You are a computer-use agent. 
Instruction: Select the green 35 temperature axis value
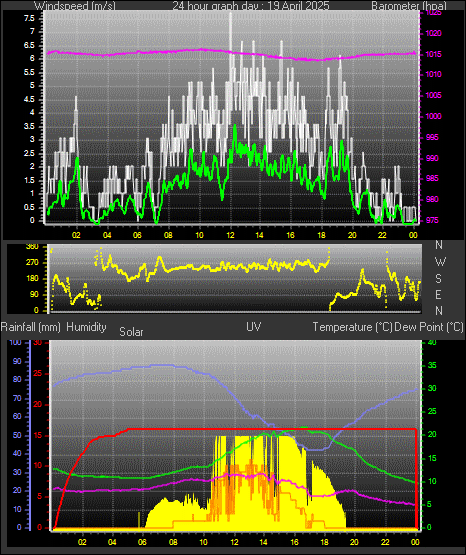coord(432,365)
